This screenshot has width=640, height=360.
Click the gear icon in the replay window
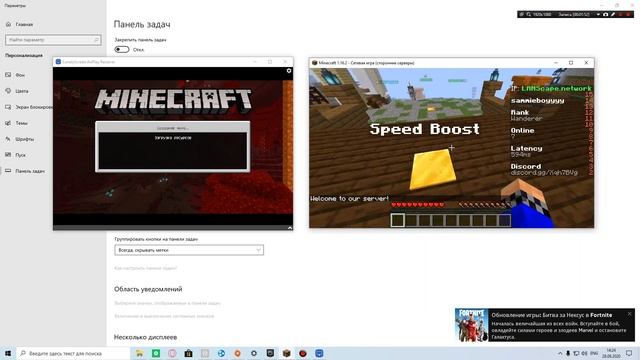pyautogui.click(x=289, y=71)
